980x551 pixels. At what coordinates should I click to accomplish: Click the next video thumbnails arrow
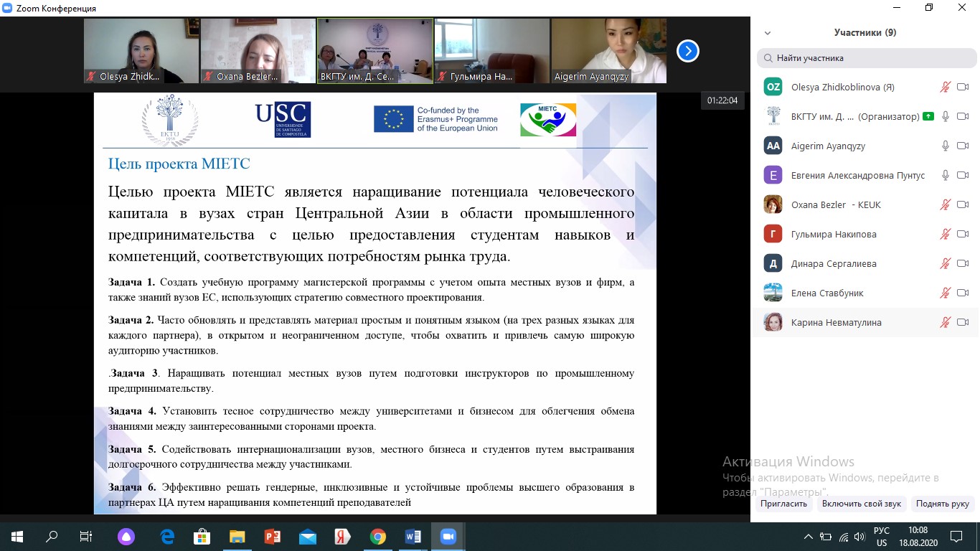pos(687,51)
